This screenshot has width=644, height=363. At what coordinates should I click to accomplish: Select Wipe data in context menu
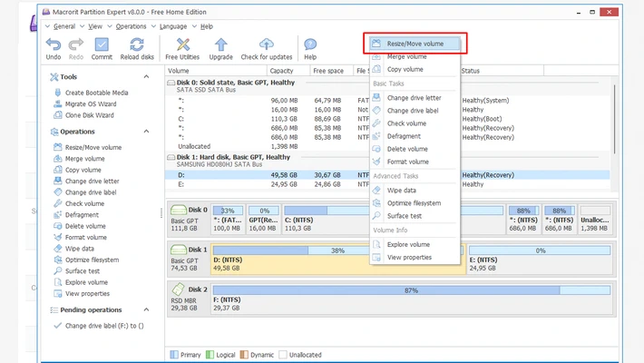point(415,191)
